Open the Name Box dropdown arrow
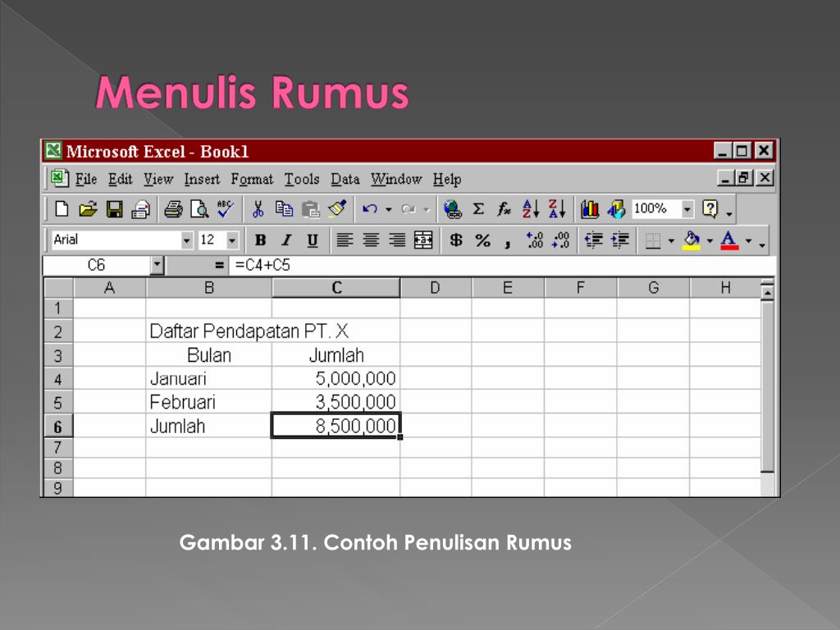Screen dimensions: 840x630 157,265
